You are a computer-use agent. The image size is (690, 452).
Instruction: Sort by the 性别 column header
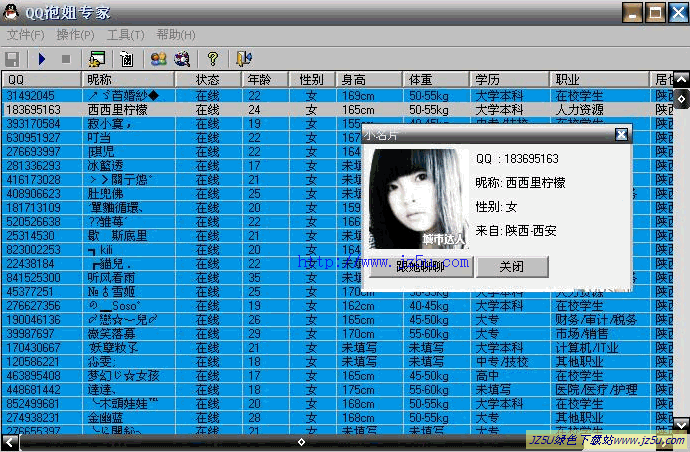point(312,80)
